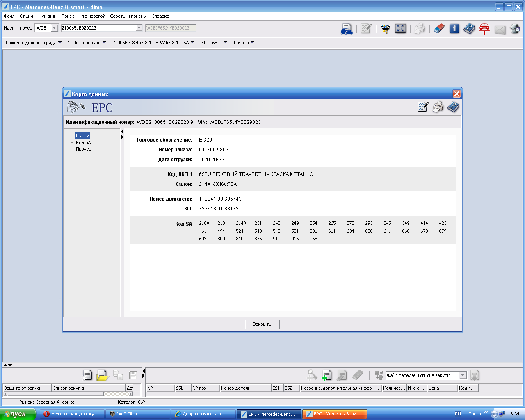The width and height of the screenshot is (525, 420).
Task: Toggle full screen view icon
Action: [400, 28]
